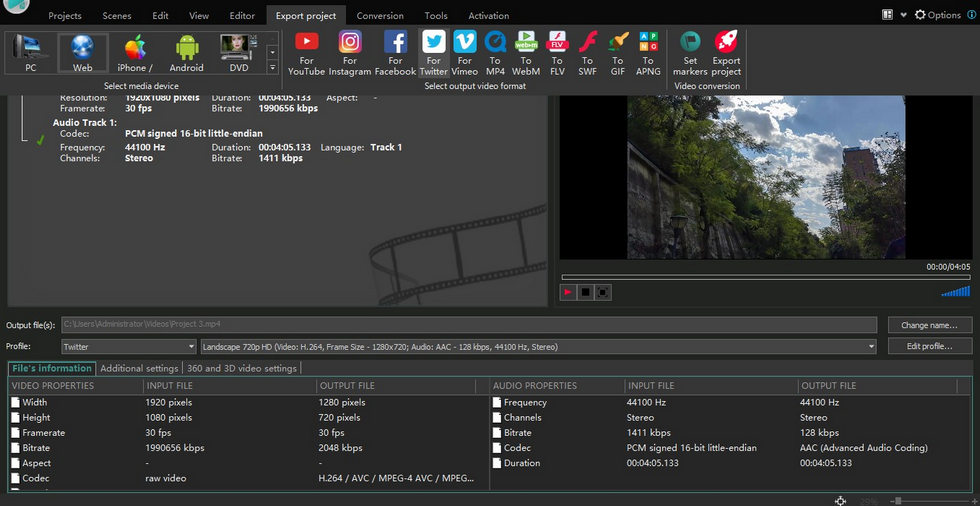
Task: Select the For Vimeo format icon
Action: click(x=464, y=54)
